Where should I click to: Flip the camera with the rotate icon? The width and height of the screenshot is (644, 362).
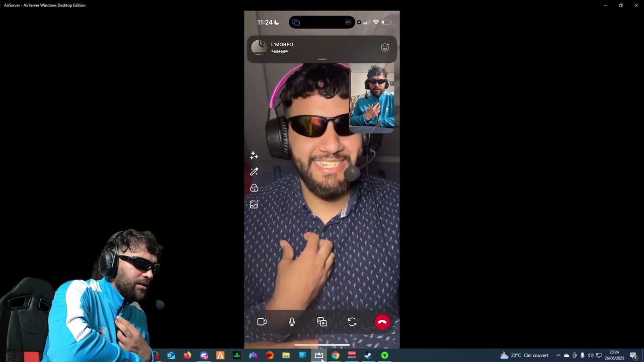pyautogui.click(x=352, y=322)
